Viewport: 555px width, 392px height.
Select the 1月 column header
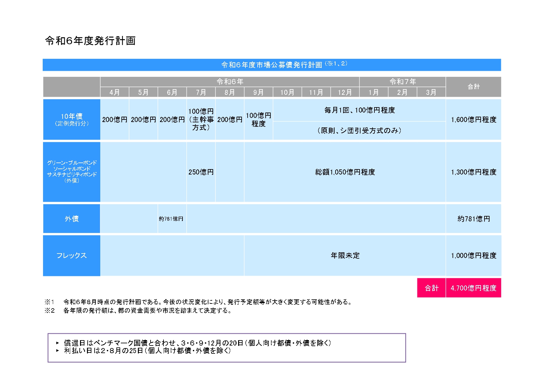pos(373,92)
